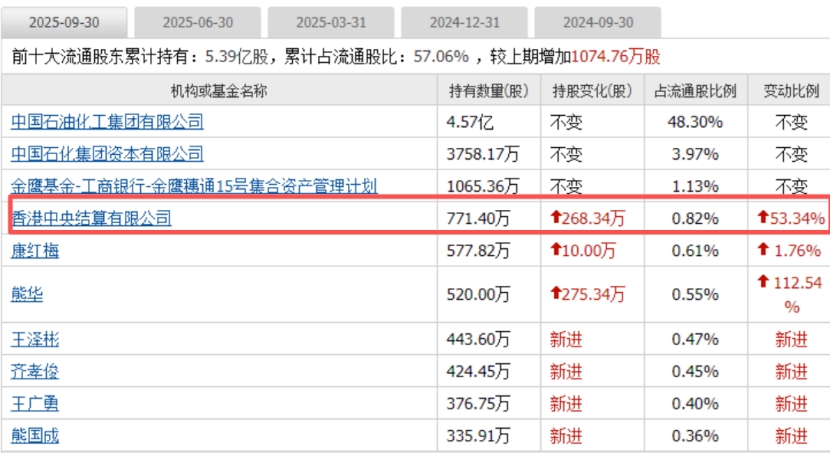The image size is (831, 453).
Task: Click the 5.39亿股 cumulative holding figure
Action: pos(236,56)
